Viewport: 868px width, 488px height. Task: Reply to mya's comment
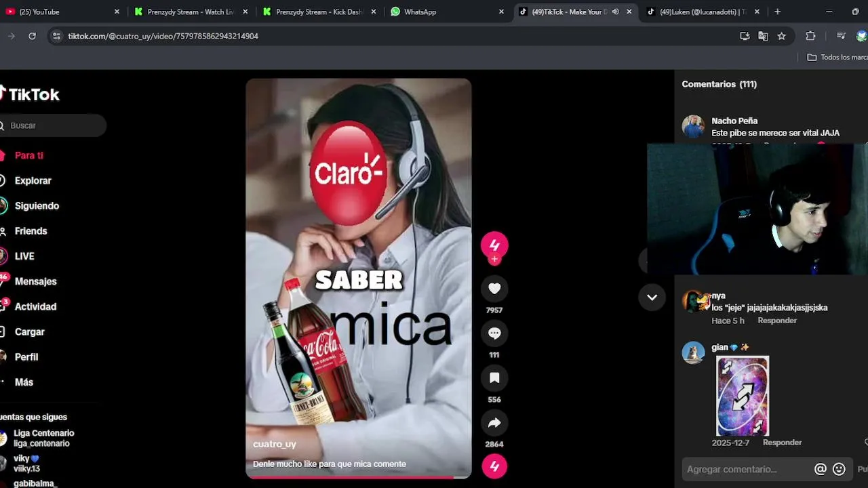click(x=777, y=321)
